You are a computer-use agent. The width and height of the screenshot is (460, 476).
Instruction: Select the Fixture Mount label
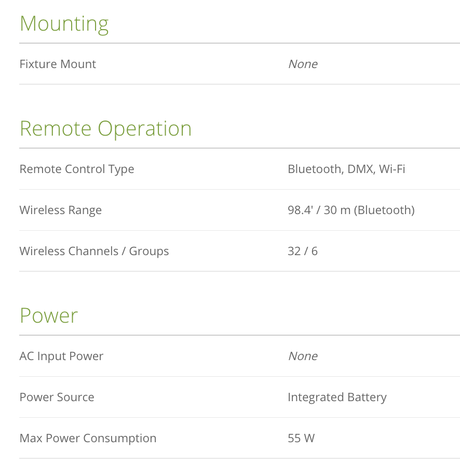[x=58, y=64]
